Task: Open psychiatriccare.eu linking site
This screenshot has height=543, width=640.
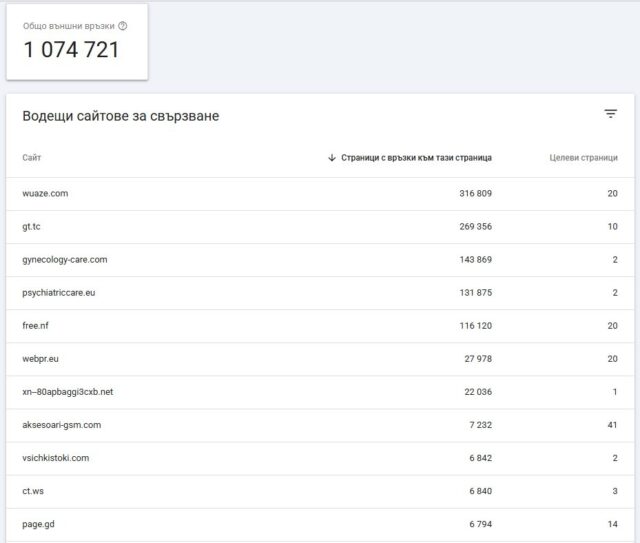Action: pyautogui.click(x=320, y=293)
